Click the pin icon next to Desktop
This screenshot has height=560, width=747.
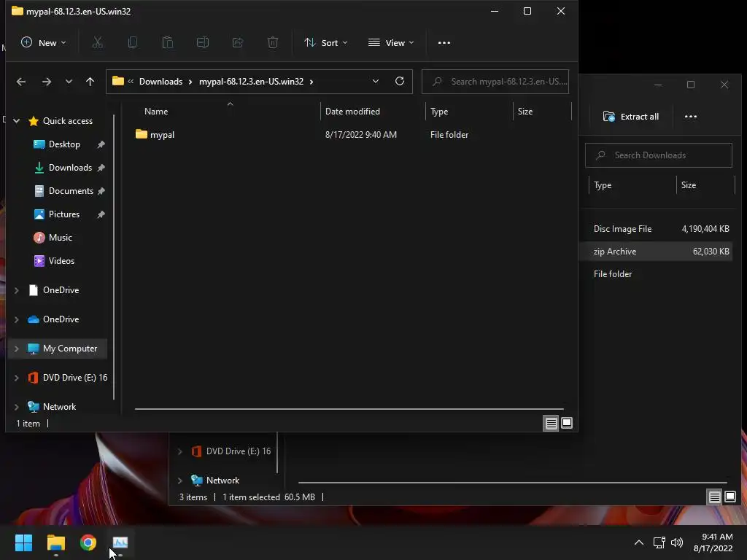[101, 144]
